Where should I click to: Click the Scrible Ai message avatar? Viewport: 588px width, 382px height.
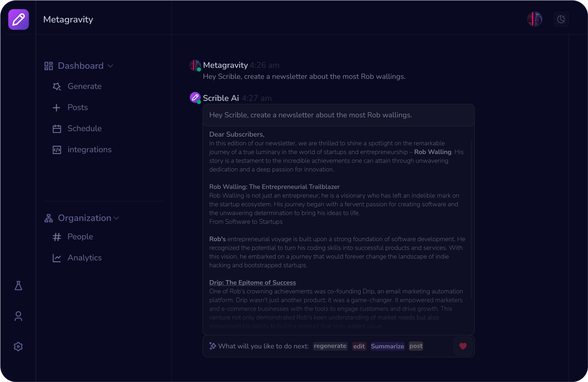click(x=195, y=98)
